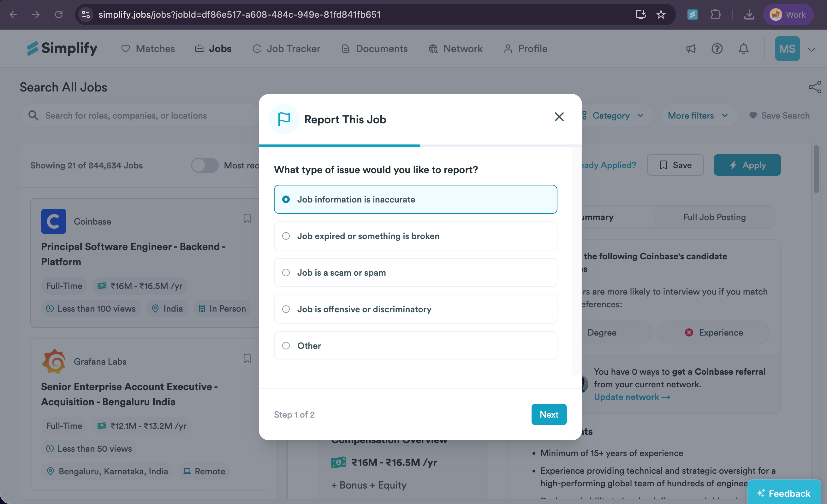
Task: Open the notifications bell
Action: click(x=743, y=49)
